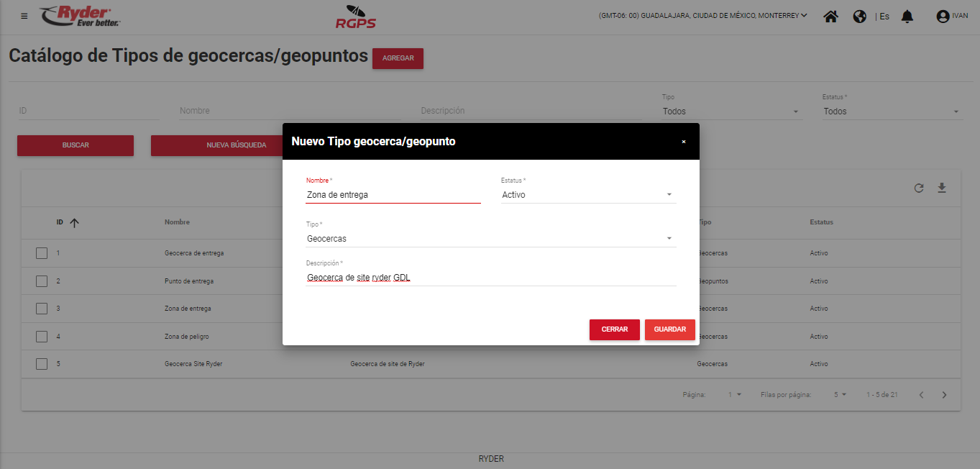The height and width of the screenshot is (469, 980).
Task: Close the dialog with X icon
Action: pyautogui.click(x=684, y=142)
